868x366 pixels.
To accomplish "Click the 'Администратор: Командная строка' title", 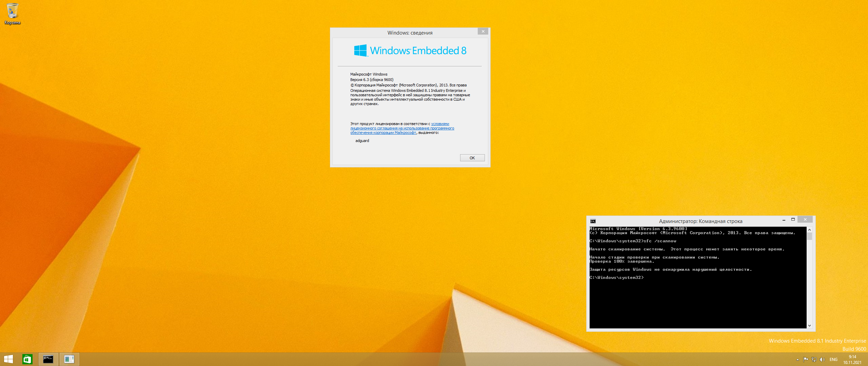I will pos(701,221).
